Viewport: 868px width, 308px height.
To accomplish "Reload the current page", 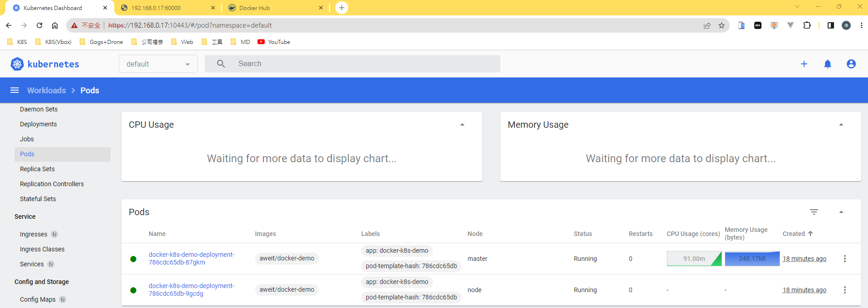I will 39,25.
